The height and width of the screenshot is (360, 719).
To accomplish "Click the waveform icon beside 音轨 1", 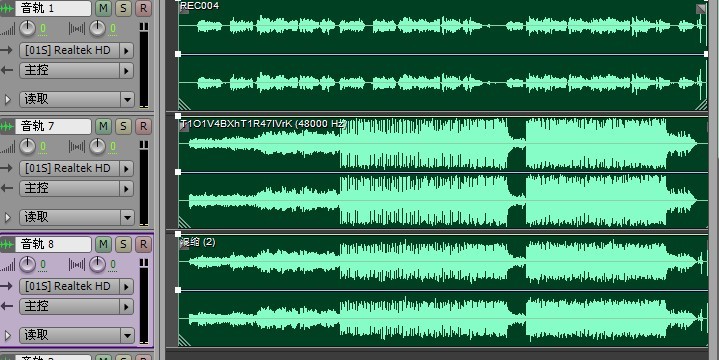I will (x=6, y=8).
